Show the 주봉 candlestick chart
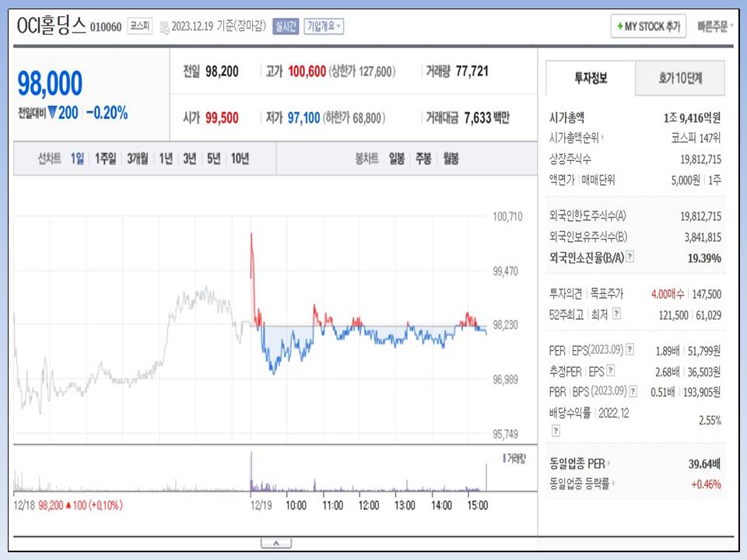Screen dimensions: 747x560 (x=423, y=158)
